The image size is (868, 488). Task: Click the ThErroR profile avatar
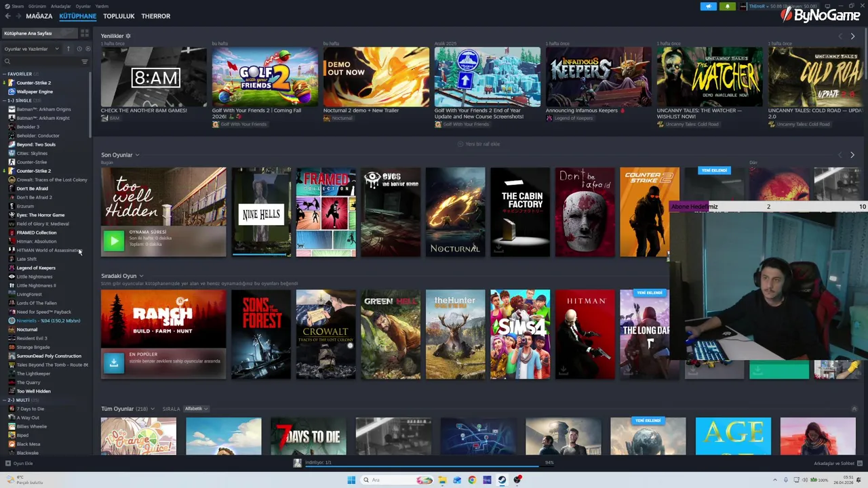coord(744,6)
